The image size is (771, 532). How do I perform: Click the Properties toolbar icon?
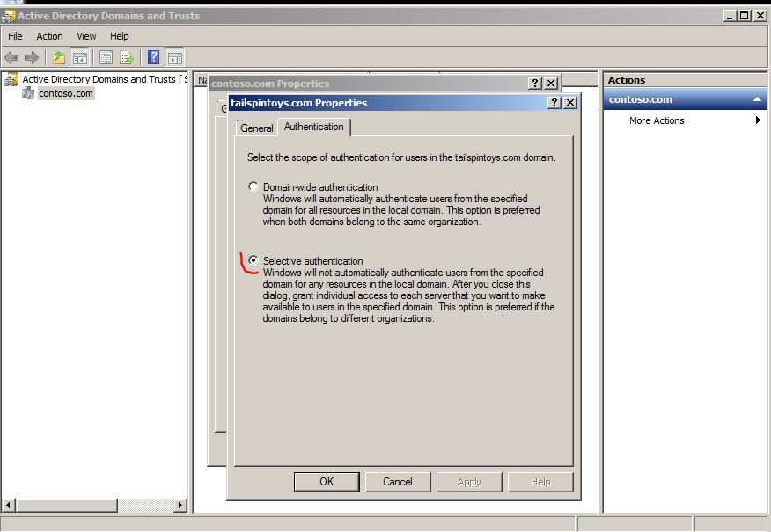106,57
